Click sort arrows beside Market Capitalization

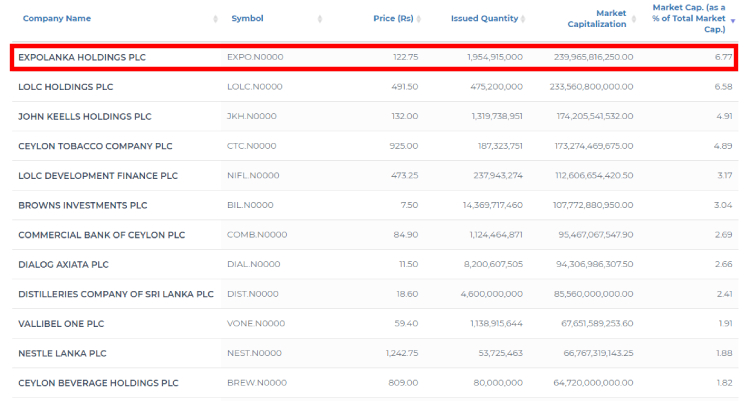click(x=634, y=19)
